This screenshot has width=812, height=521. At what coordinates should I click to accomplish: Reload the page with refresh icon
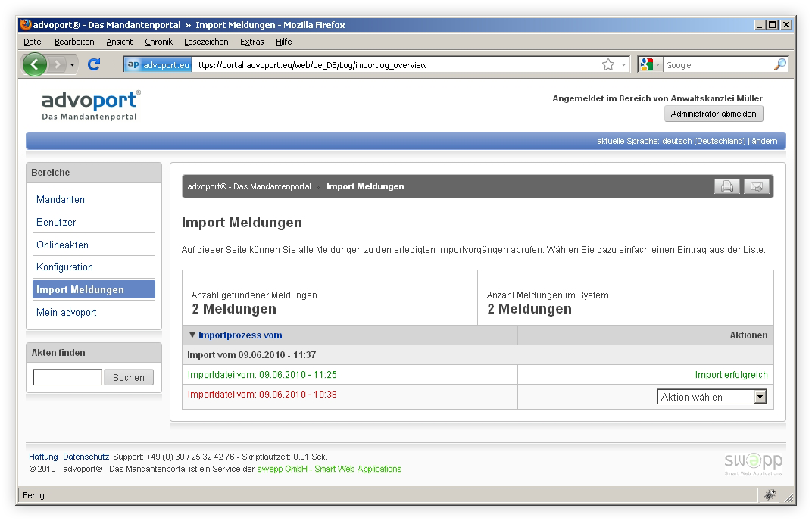coord(94,64)
